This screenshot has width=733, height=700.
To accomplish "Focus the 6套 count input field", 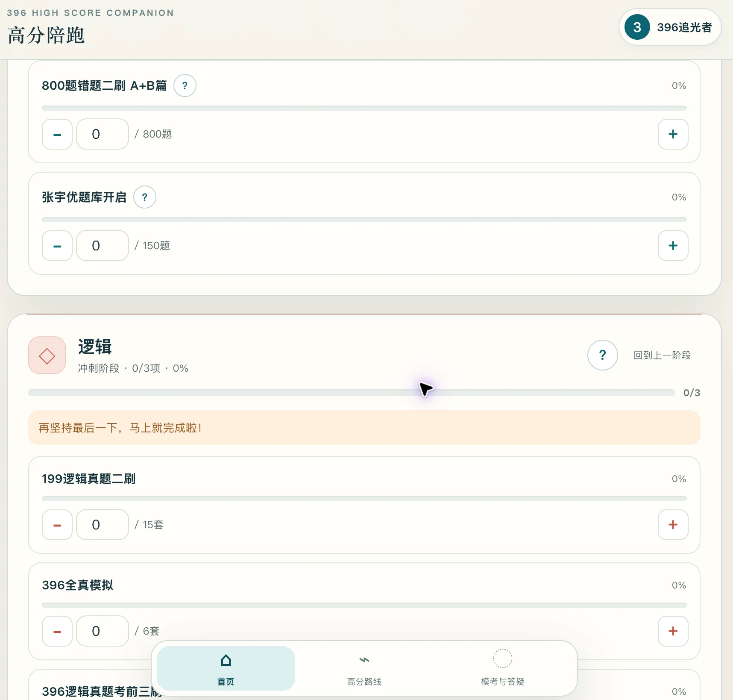I will (103, 631).
